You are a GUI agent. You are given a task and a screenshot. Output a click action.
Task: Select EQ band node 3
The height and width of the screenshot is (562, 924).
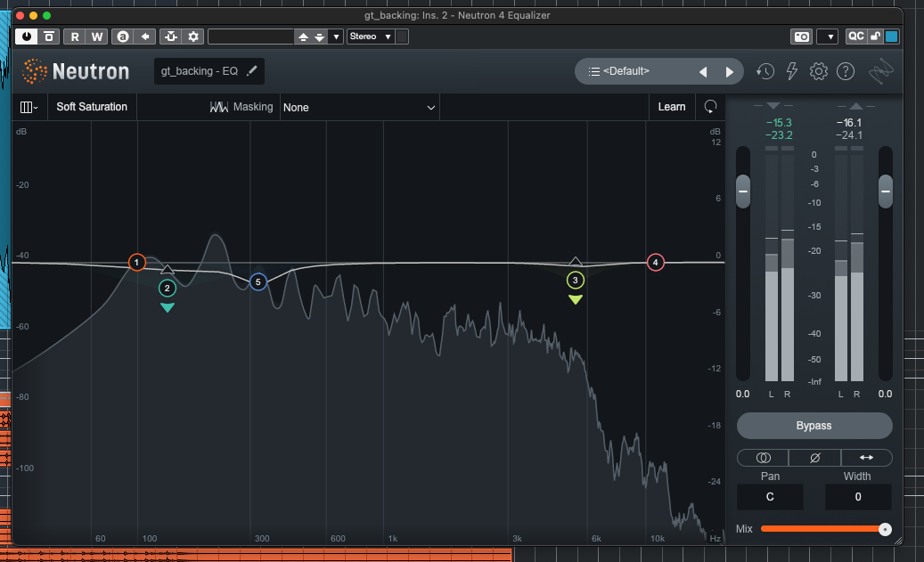coord(575,280)
